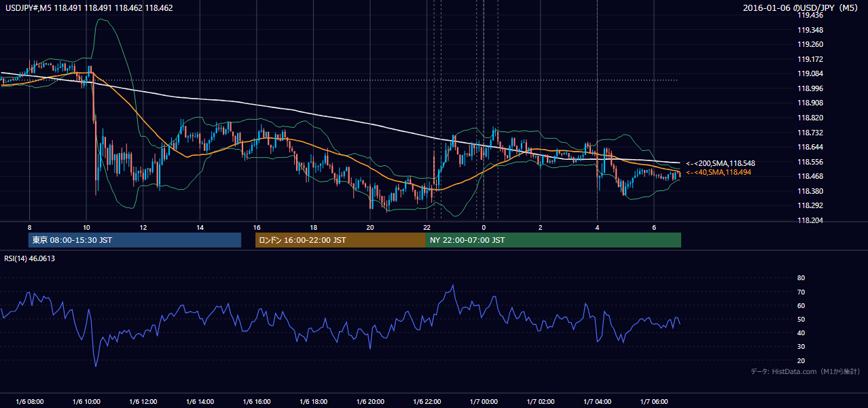Click the bottom date label 1/7 06:00
Screen dimensions: 868x408
click(x=653, y=402)
